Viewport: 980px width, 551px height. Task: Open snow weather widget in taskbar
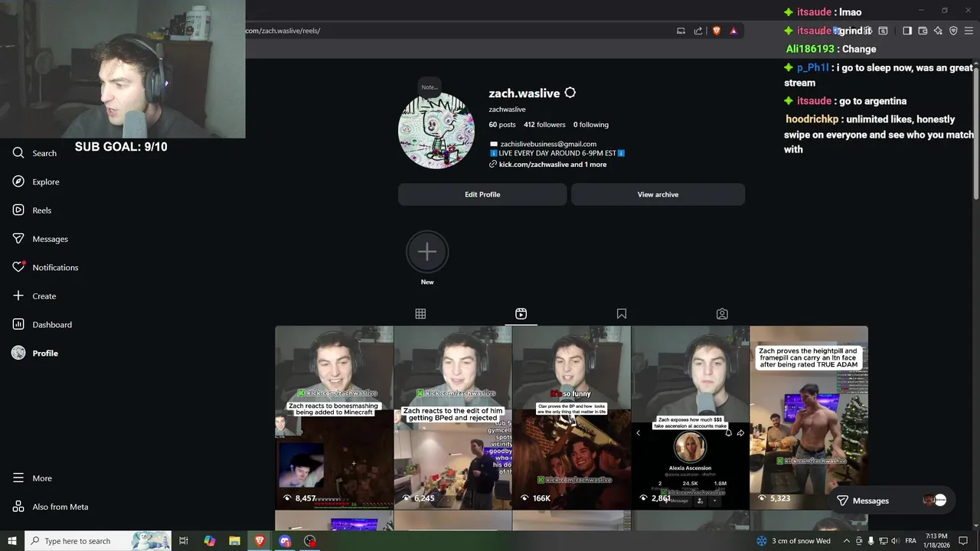(793, 541)
